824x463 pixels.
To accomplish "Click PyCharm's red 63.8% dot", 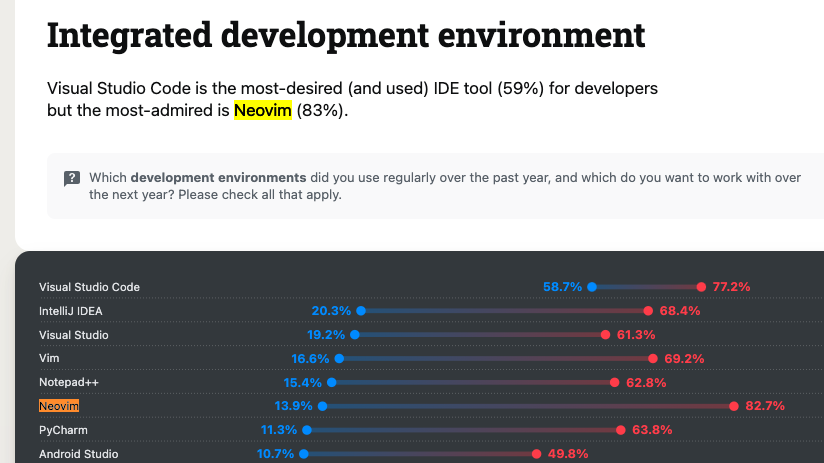I will tap(621, 430).
